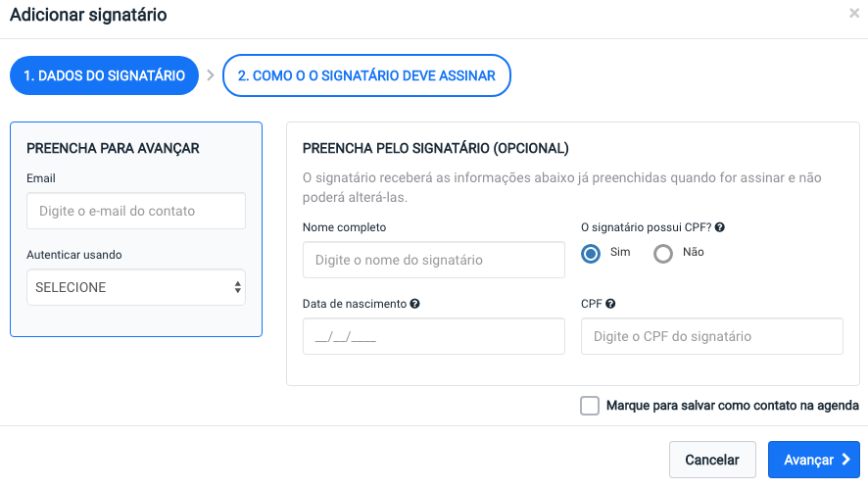Select the 'Sim' radio button
Viewport: 868px width, 489px height.
point(591,254)
